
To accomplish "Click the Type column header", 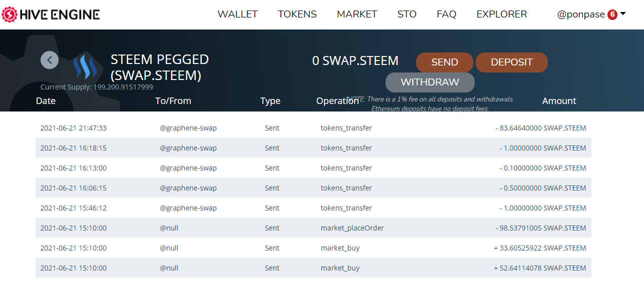I will tap(270, 101).
